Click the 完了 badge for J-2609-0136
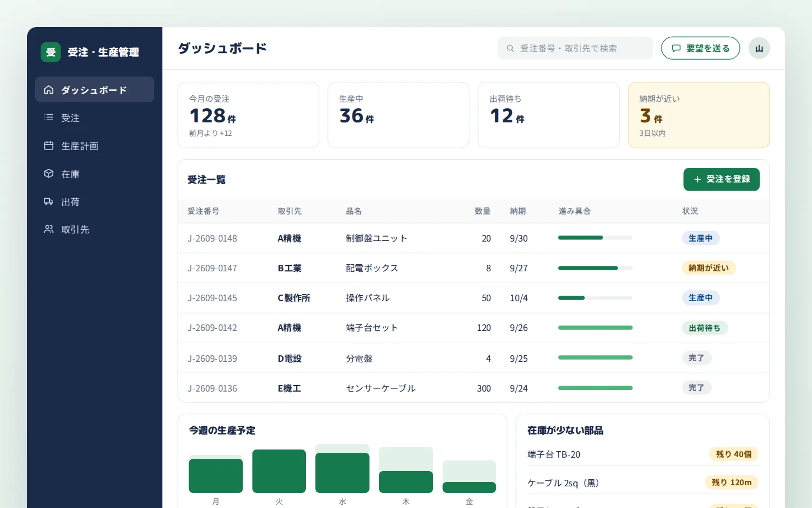This screenshot has height=508, width=812. 696,388
